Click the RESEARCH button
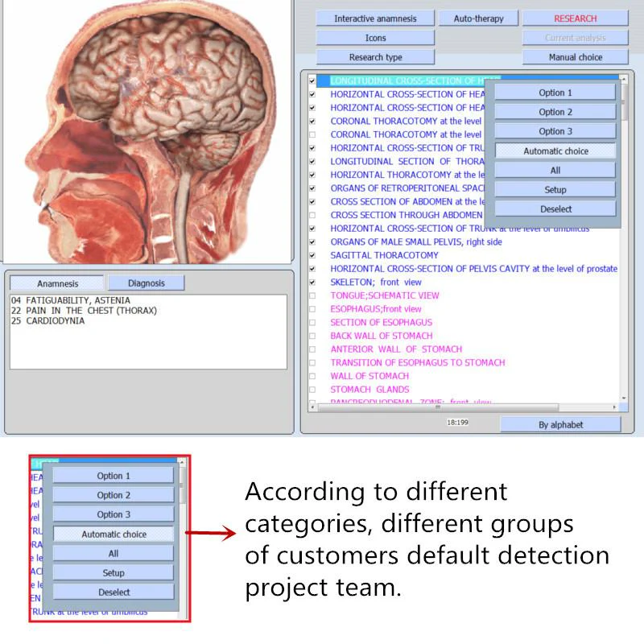The image size is (644, 644). tap(574, 18)
